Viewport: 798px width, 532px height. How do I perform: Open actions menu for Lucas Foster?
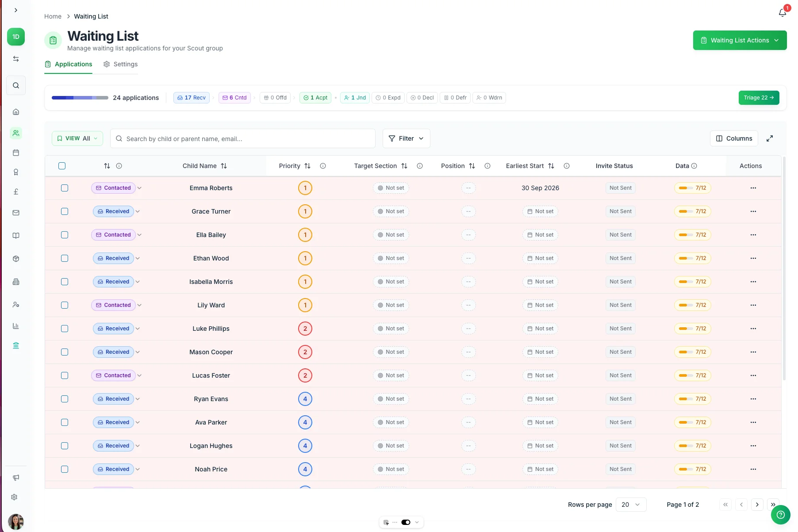click(x=753, y=375)
